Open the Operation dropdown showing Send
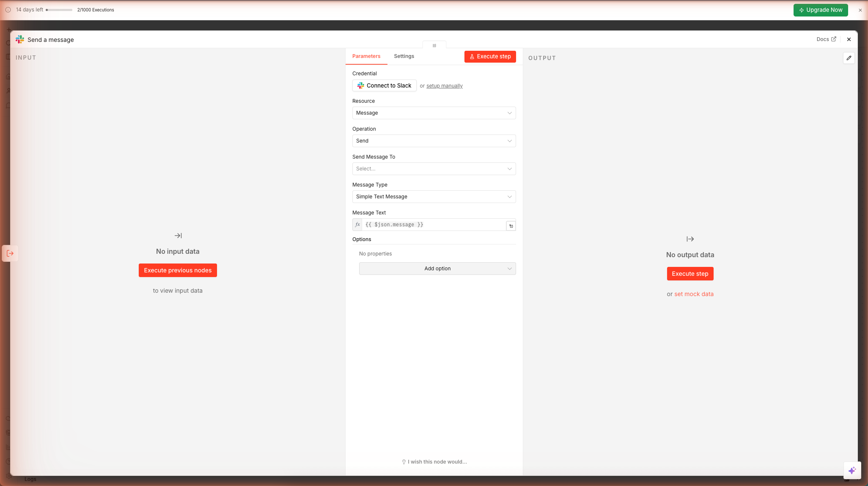The height and width of the screenshot is (486, 868). tap(434, 141)
